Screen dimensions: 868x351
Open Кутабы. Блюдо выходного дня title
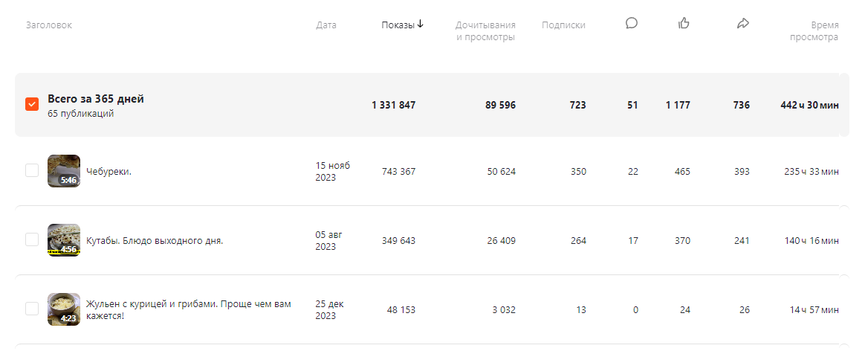coord(155,241)
